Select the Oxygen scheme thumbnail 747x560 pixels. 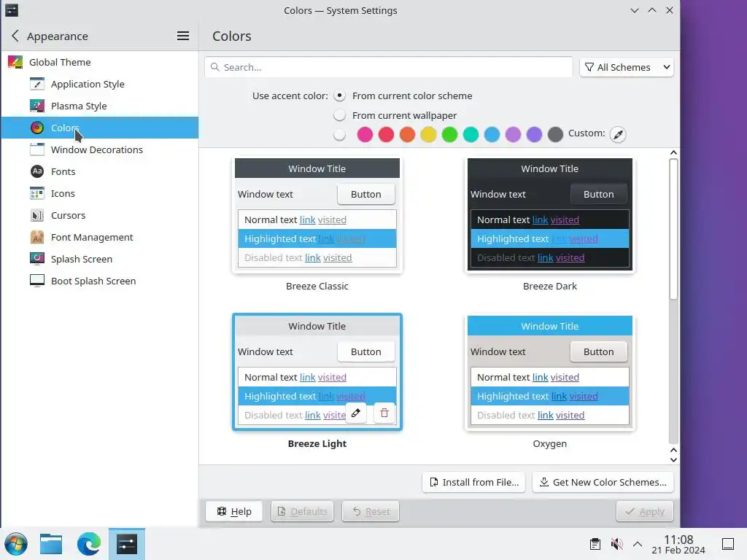point(550,373)
